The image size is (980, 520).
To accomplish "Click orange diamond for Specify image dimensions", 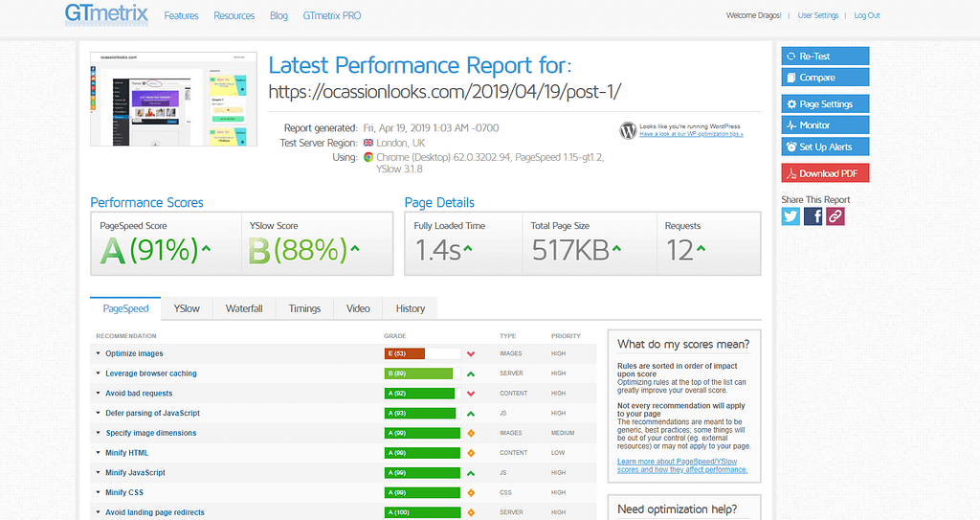I will pyautogui.click(x=471, y=433).
